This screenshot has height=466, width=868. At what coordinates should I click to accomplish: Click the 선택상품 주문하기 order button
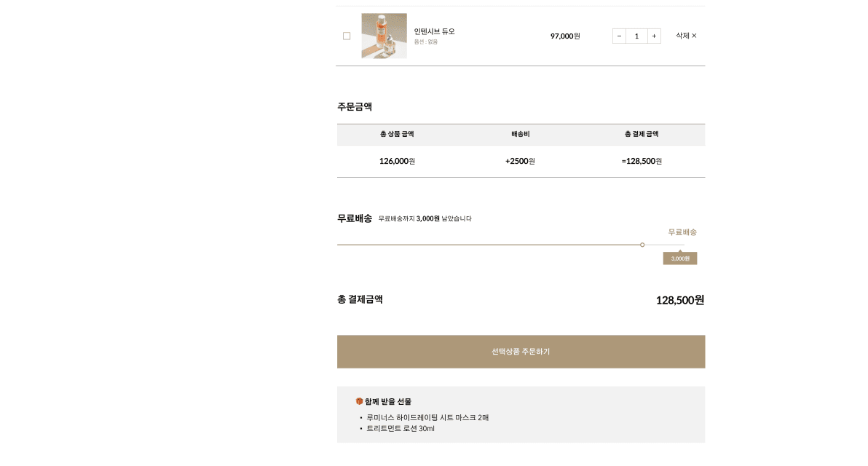click(521, 352)
